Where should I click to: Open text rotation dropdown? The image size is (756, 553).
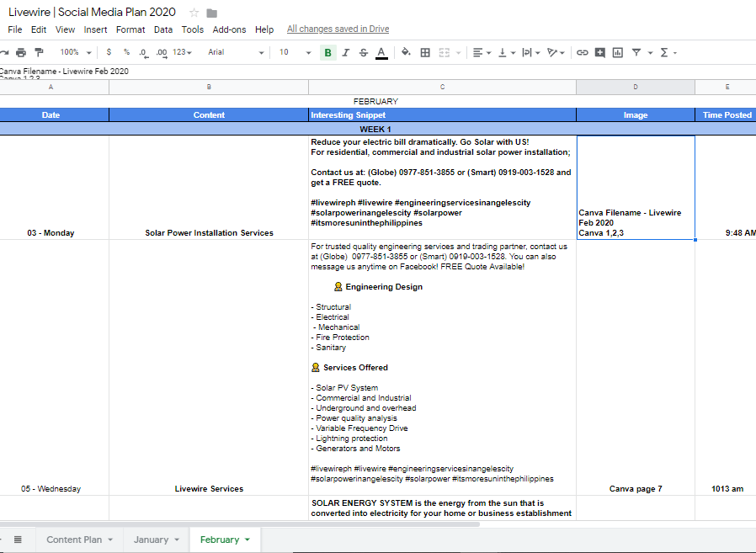[556, 52]
